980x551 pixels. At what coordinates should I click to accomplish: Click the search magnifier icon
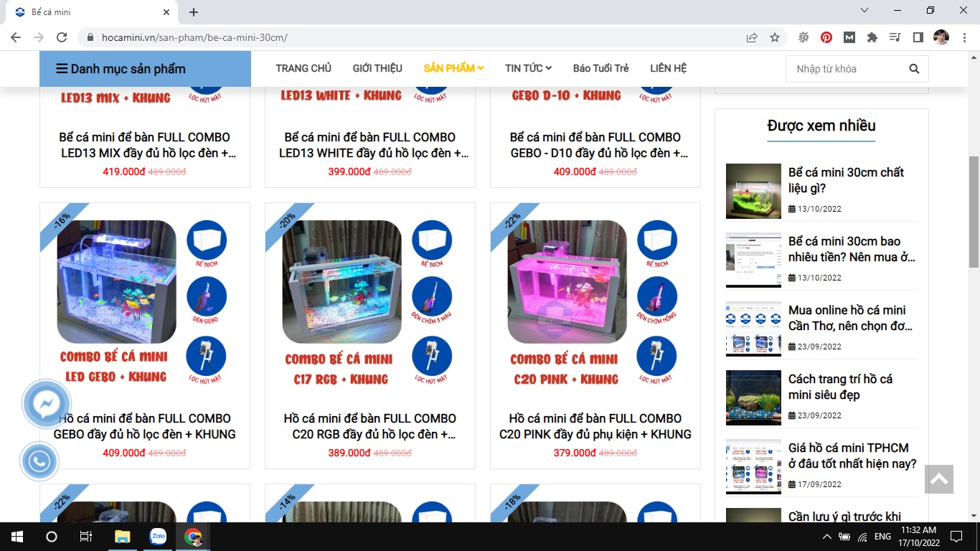coord(914,69)
